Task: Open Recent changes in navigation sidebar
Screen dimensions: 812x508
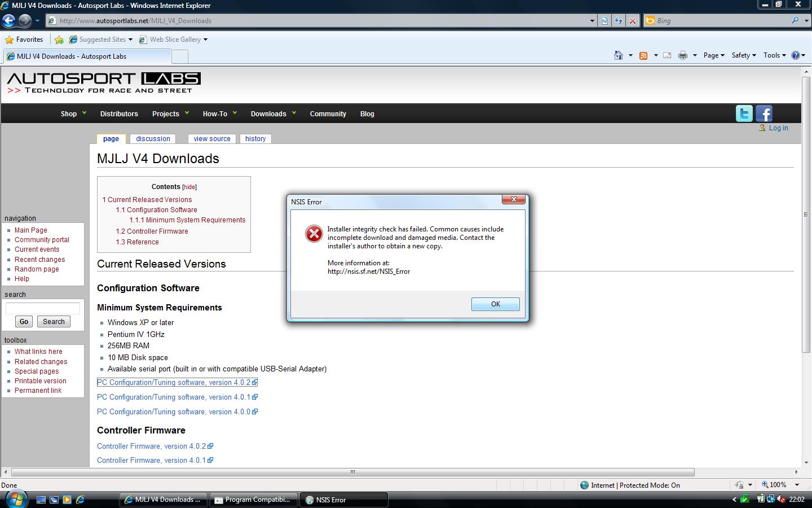Action: click(39, 260)
